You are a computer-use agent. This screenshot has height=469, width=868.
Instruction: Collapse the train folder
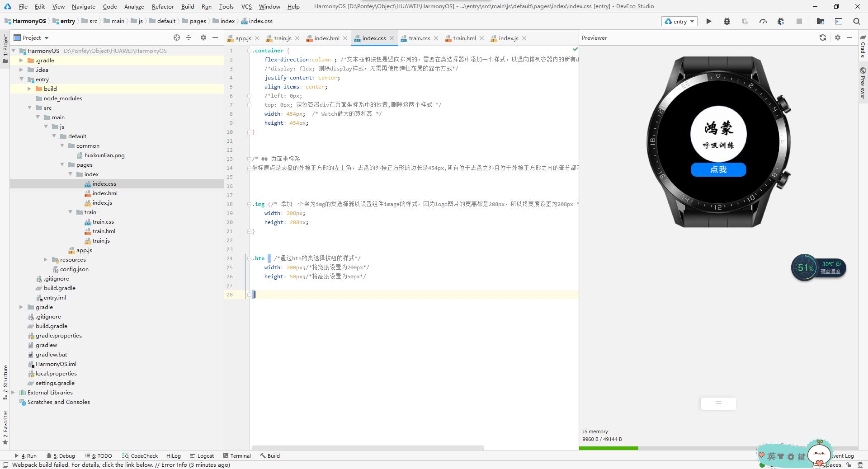coord(71,212)
